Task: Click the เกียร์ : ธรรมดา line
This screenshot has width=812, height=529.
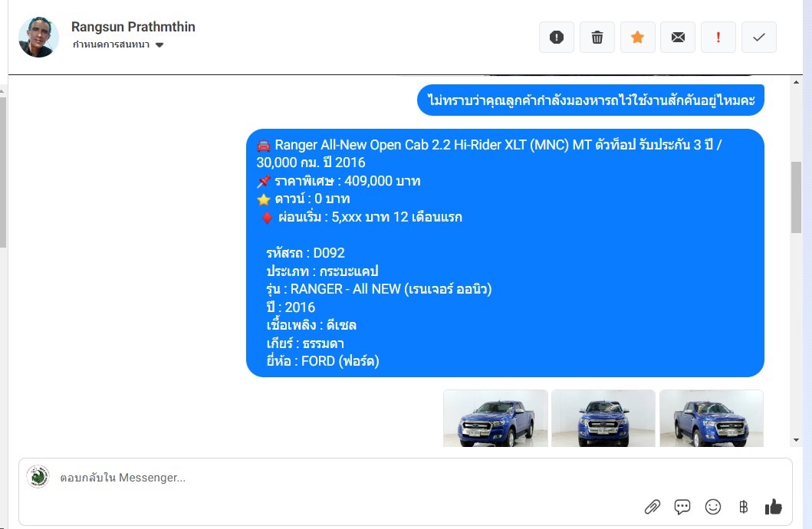Action: pyautogui.click(x=305, y=343)
